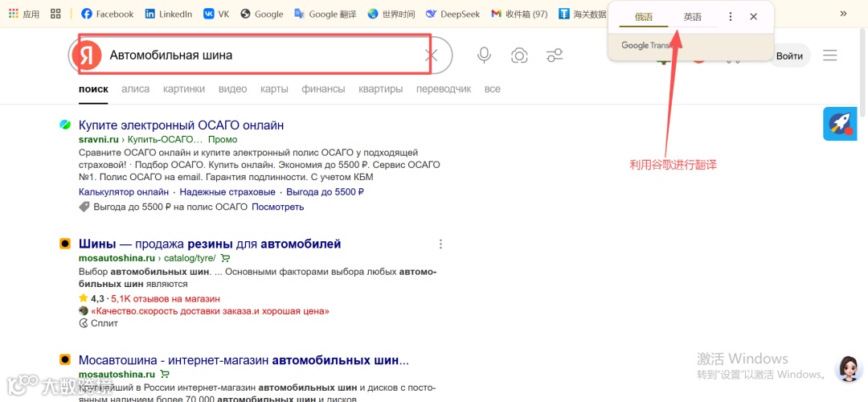Switch to the карты tab
The image size is (868, 402).
274,89
